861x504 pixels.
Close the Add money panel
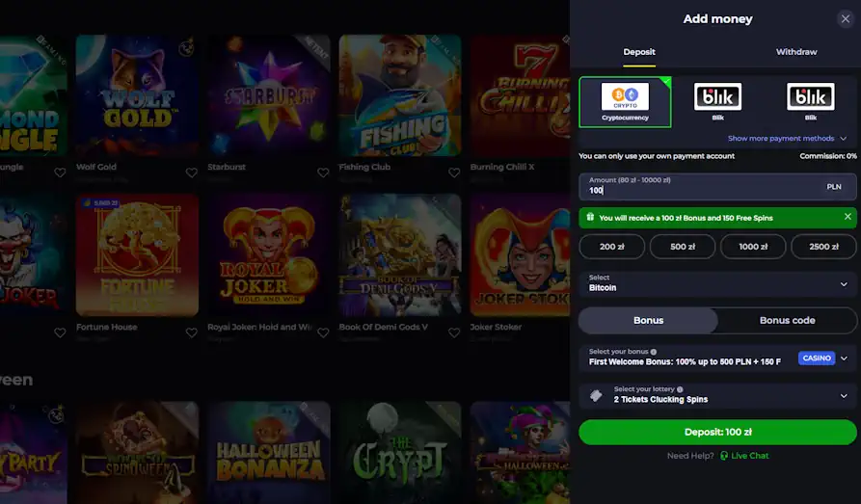(x=845, y=19)
